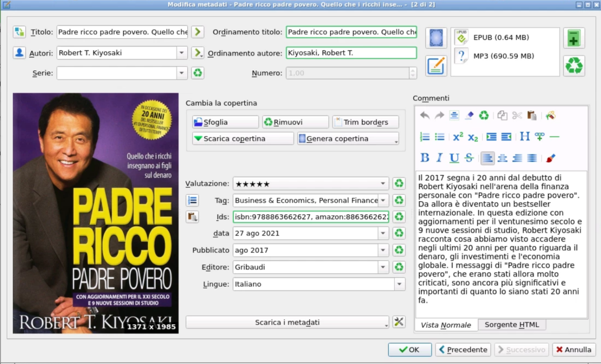Go to previous book with Precedente
Screen dimensions: 601x364
click(x=463, y=349)
